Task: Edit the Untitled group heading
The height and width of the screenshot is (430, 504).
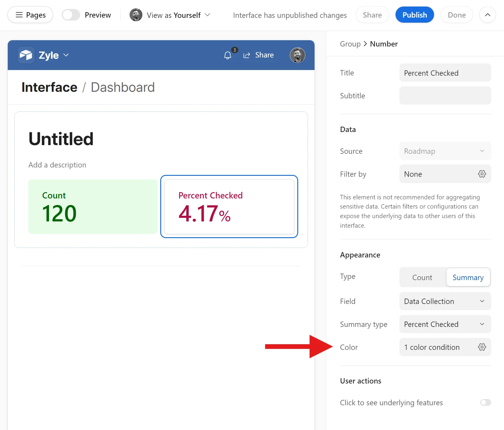Action: (x=61, y=139)
